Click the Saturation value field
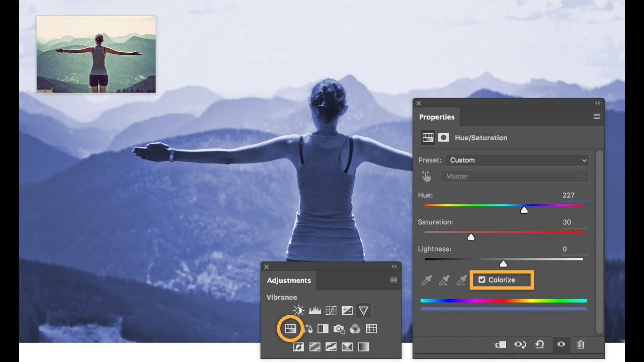 pos(575,222)
